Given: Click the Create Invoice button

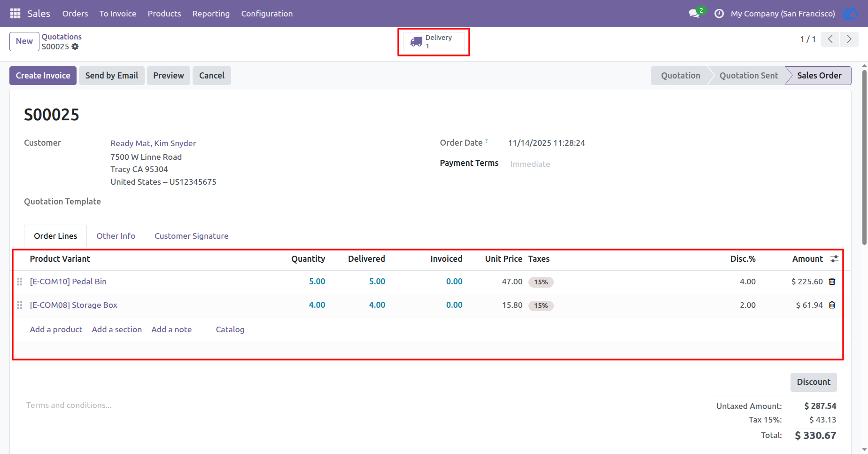Looking at the screenshot, I should 43,76.
